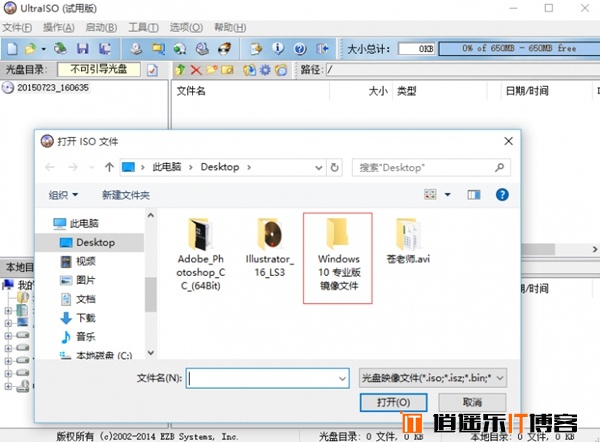Open the 启动(B) menu

click(101, 28)
